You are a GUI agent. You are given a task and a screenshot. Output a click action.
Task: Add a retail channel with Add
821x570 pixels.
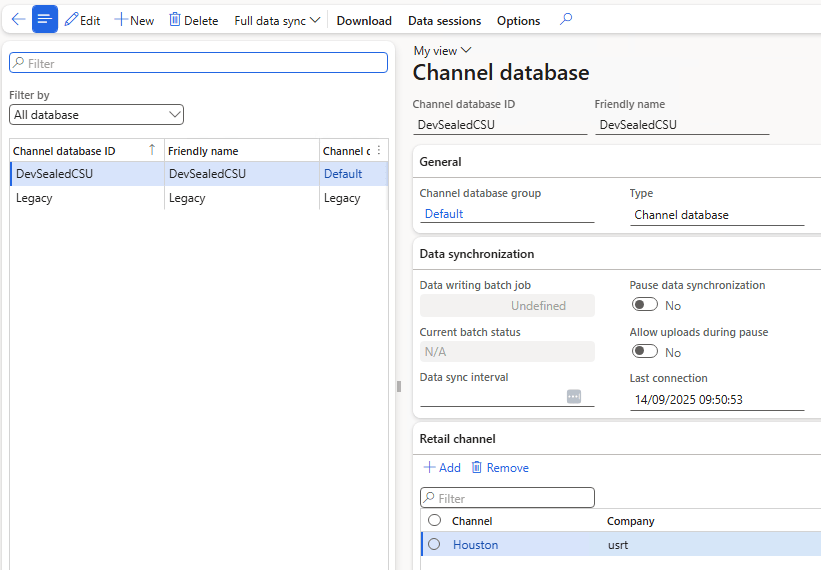pyautogui.click(x=442, y=467)
